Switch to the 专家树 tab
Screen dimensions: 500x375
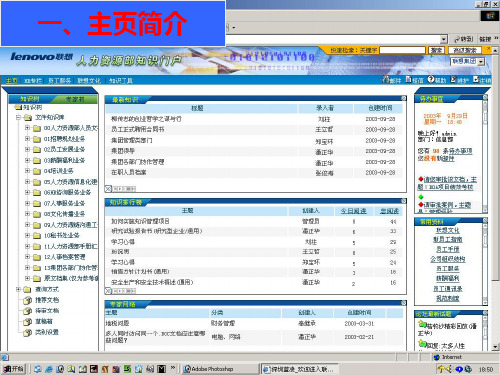(75, 99)
